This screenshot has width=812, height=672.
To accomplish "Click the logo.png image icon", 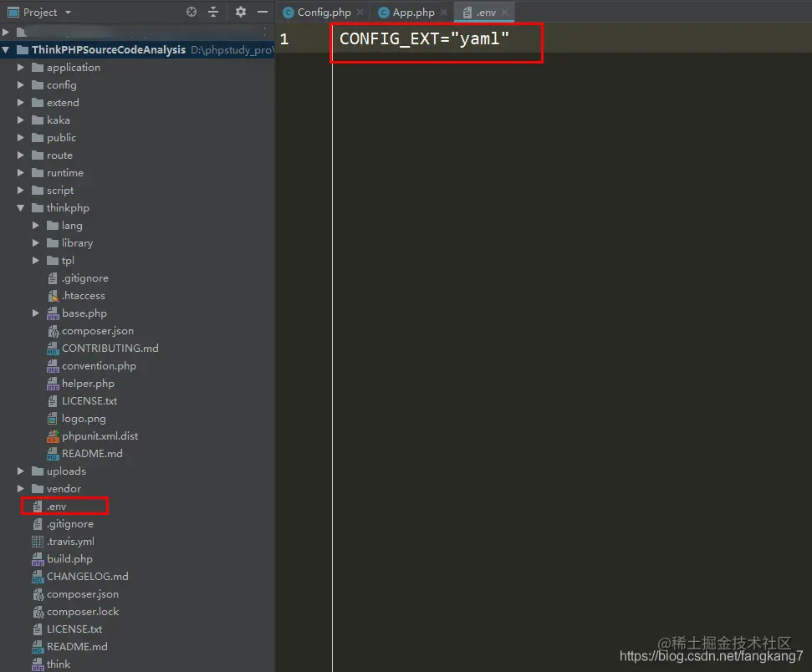I will tap(53, 418).
